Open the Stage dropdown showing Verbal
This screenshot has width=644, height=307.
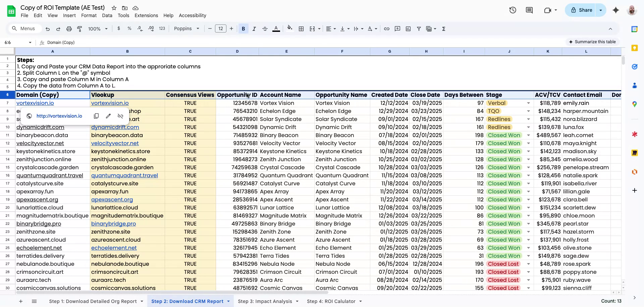(529, 103)
